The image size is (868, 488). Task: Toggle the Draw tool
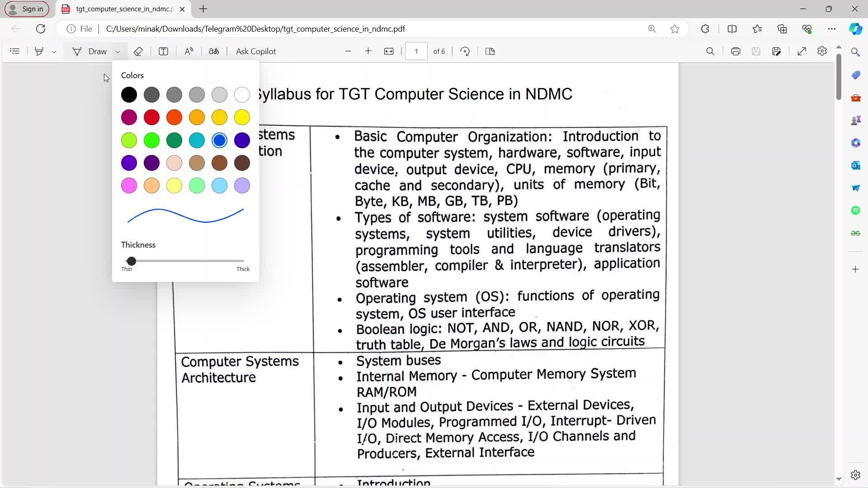(90, 52)
